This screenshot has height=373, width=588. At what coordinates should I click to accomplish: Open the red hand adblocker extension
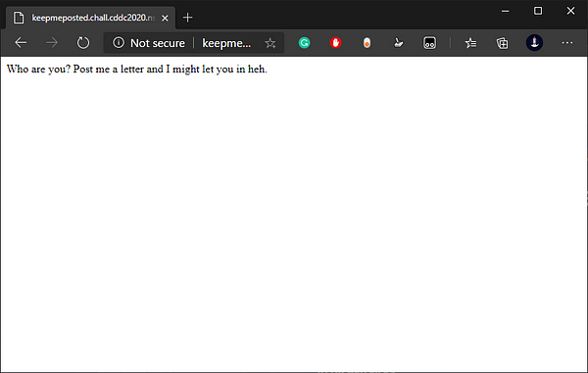pos(335,43)
